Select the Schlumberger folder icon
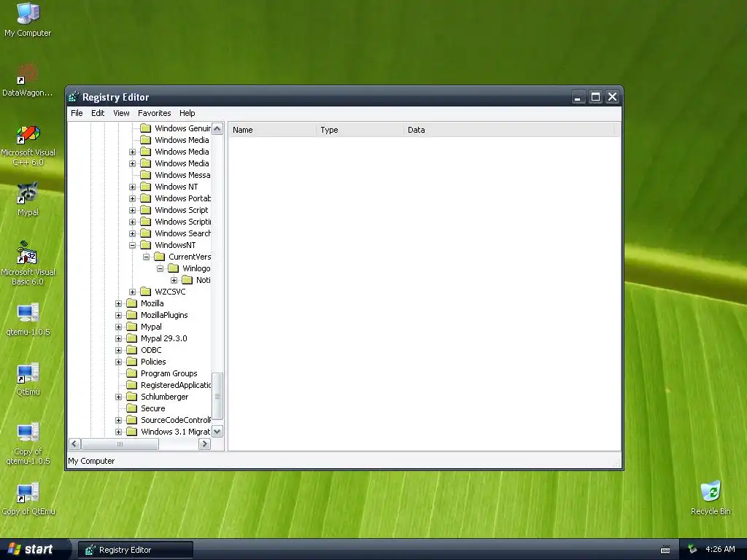747x560 pixels. coord(131,397)
